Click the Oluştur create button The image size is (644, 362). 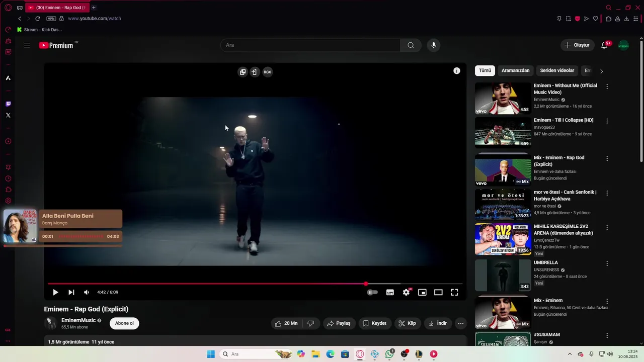(x=577, y=45)
